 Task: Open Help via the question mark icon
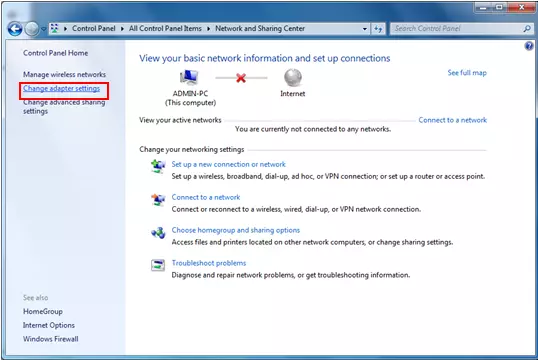529,46
